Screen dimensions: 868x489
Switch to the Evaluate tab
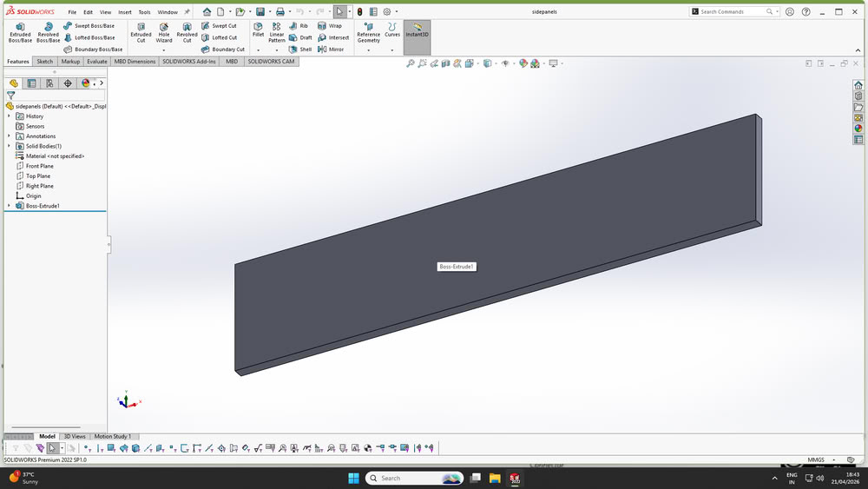[x=96, y=62]
